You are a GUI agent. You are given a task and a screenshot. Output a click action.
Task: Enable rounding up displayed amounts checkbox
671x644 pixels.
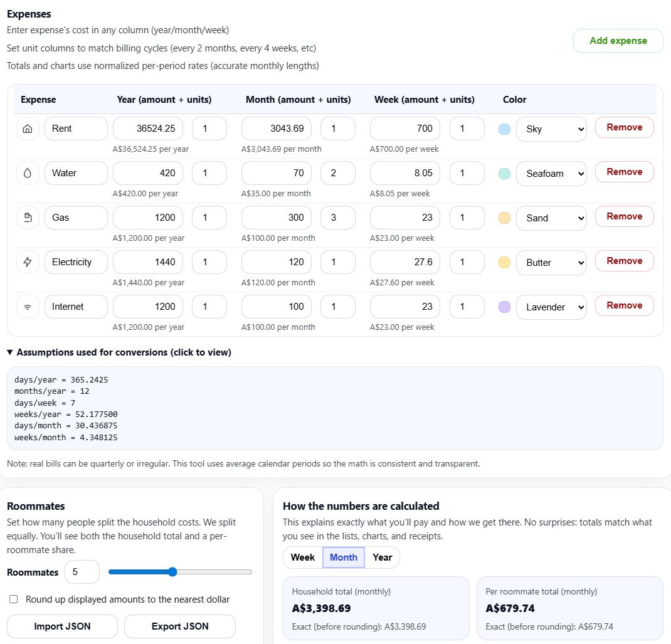coord(13,599)
